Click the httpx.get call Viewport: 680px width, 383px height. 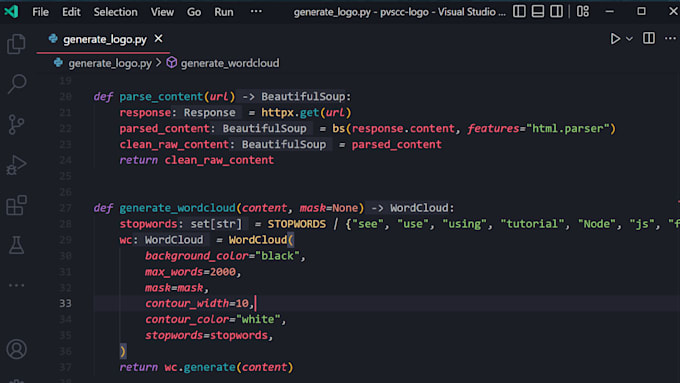pos(306,112)
